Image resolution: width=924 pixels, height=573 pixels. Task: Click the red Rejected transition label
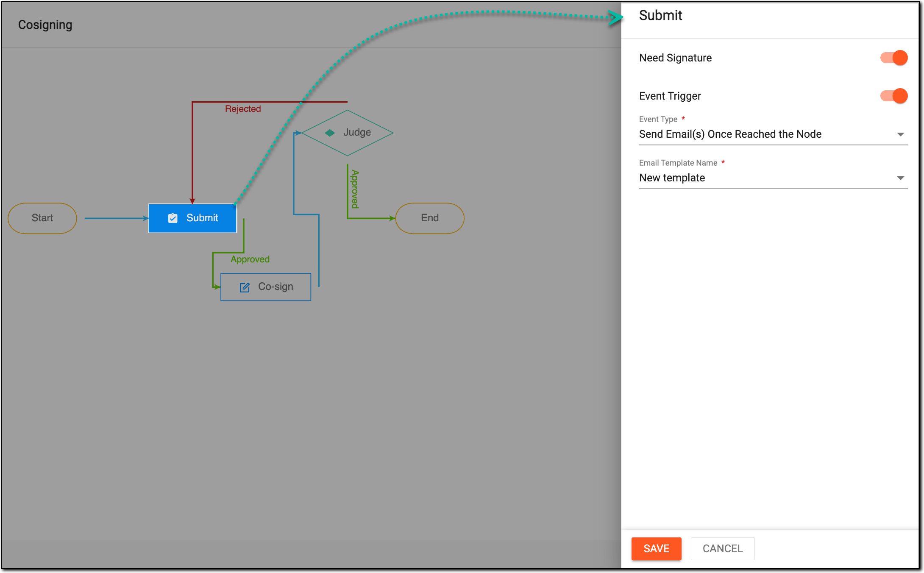pyautogui.click(x=243, y=109)
